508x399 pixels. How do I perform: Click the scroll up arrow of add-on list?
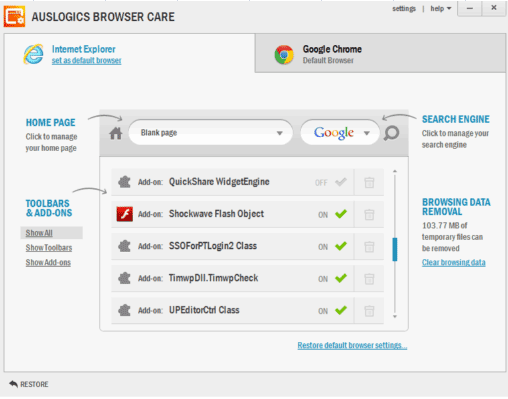tap(395, 171)
